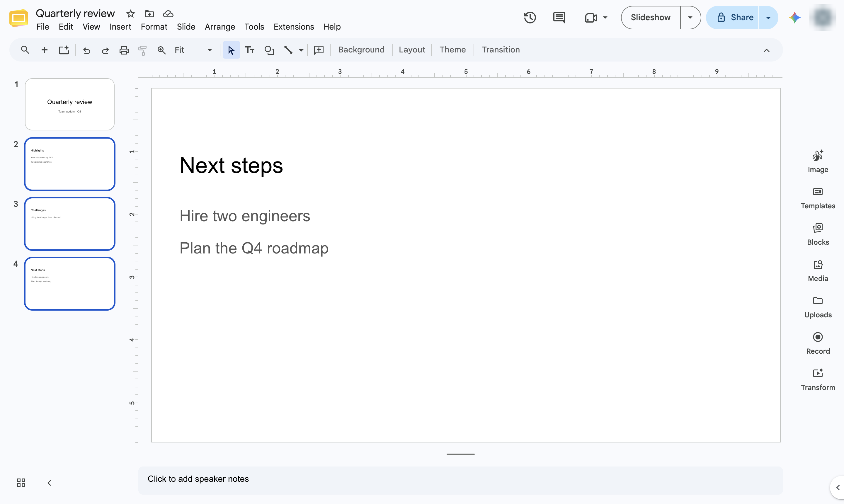
Task: Star the Quarterly review document
Action: [x=130, y=14]
